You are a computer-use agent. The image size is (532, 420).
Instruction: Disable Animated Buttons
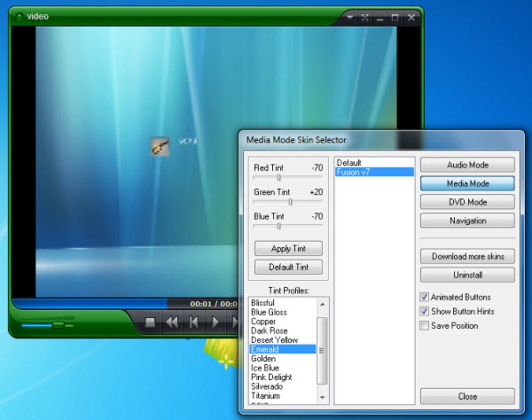425,297
